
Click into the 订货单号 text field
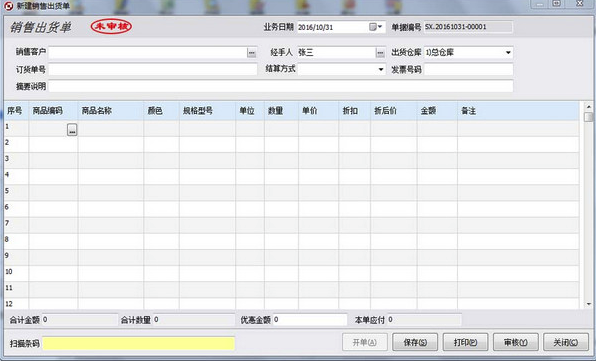[x=153, y=69]
